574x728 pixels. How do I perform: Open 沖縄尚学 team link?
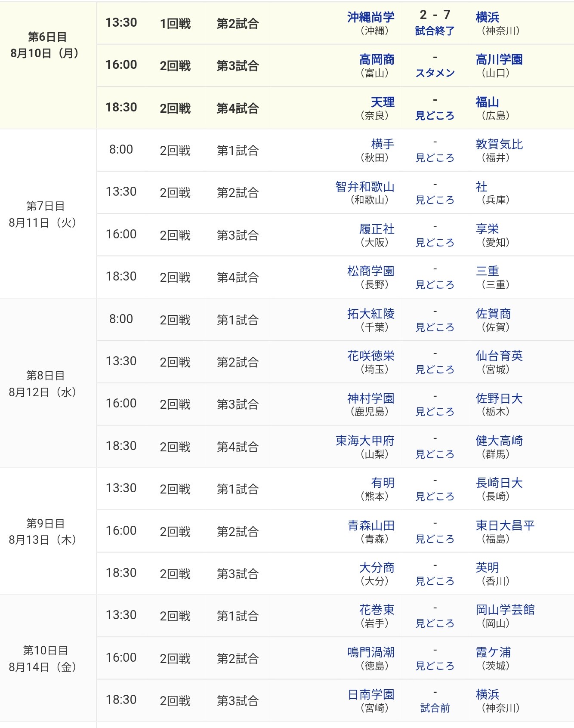(x=370, y=17)
